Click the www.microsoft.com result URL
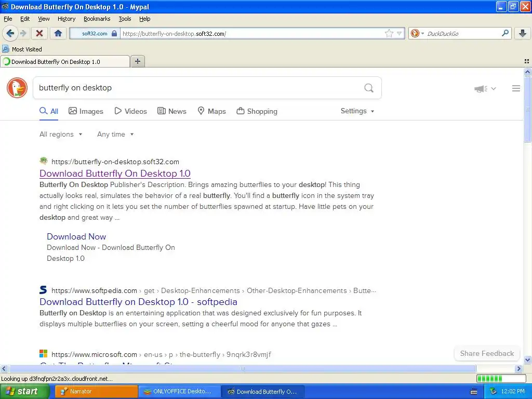Viewport: 532px width, 399px height. point(95,354)
